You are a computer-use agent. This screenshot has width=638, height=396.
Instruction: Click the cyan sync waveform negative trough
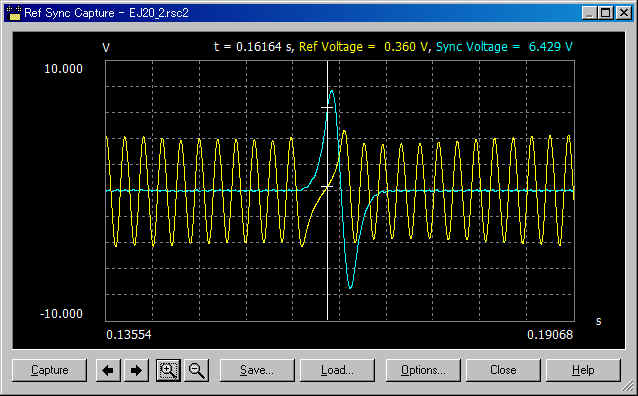pyautogui.click(x=350, y=286)
